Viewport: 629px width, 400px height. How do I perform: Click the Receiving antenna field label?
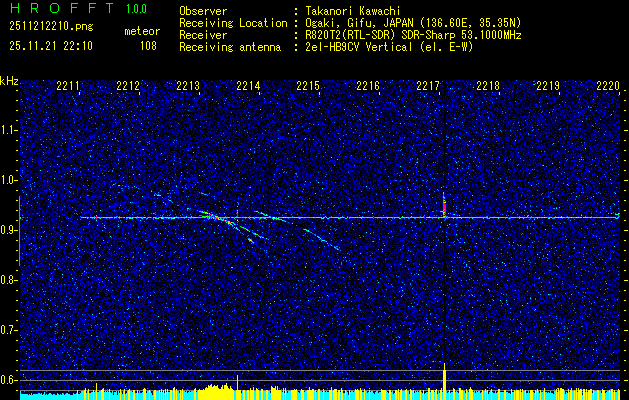(x=230, y=47)
